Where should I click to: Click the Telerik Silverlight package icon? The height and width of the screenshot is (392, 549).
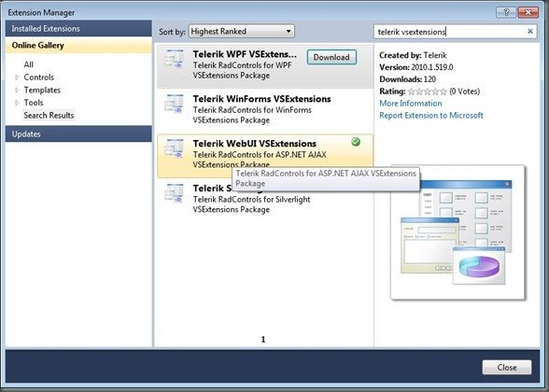pos(174,193)
